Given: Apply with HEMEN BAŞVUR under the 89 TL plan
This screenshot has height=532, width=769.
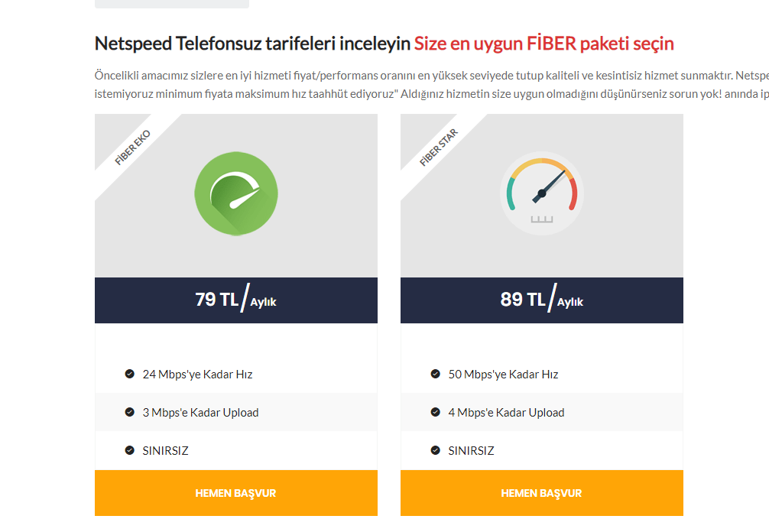Looking at the screenshot, I should pyautogui.click(x=542, y=493).
